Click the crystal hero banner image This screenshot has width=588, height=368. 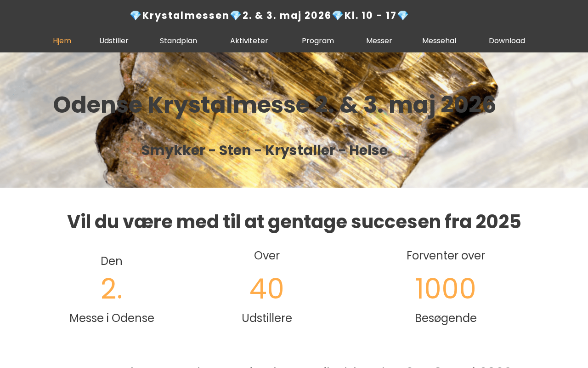(294, 120)
